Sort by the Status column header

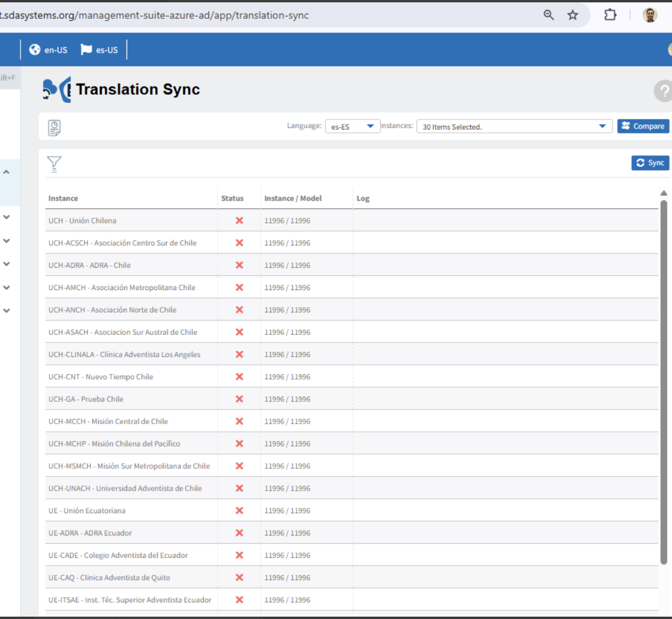(x=232, y=198)
